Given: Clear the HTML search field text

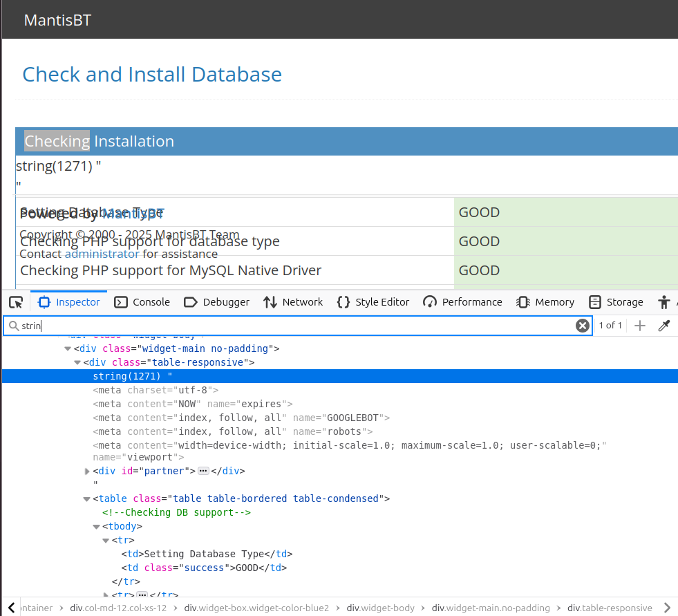Looking at the screenshot, I should (583, 326).
